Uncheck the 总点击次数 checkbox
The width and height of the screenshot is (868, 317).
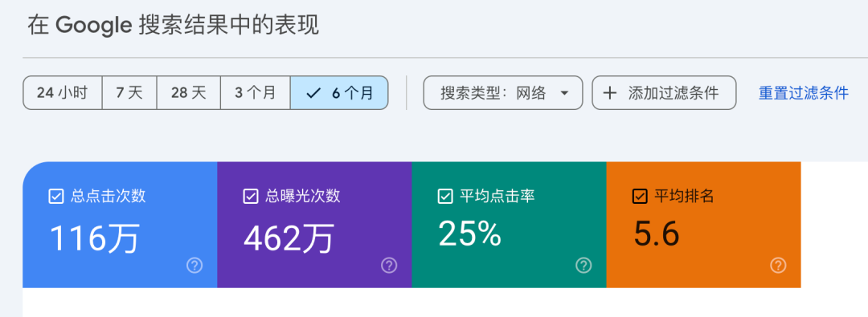56,197
